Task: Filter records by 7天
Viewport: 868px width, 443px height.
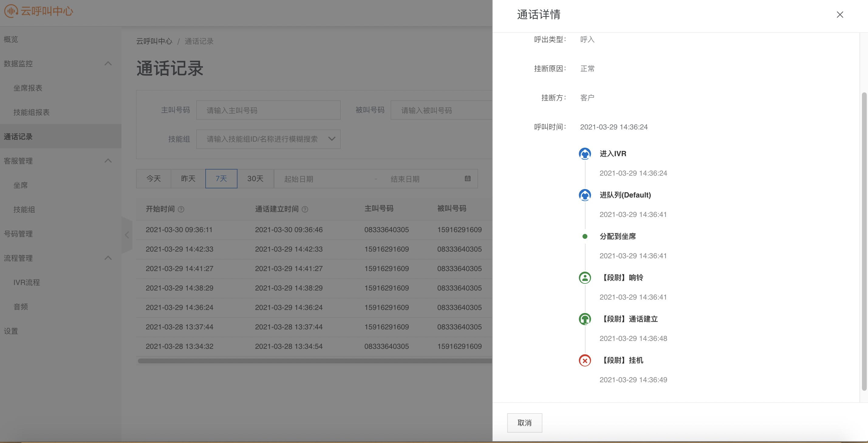Action: 221,179
